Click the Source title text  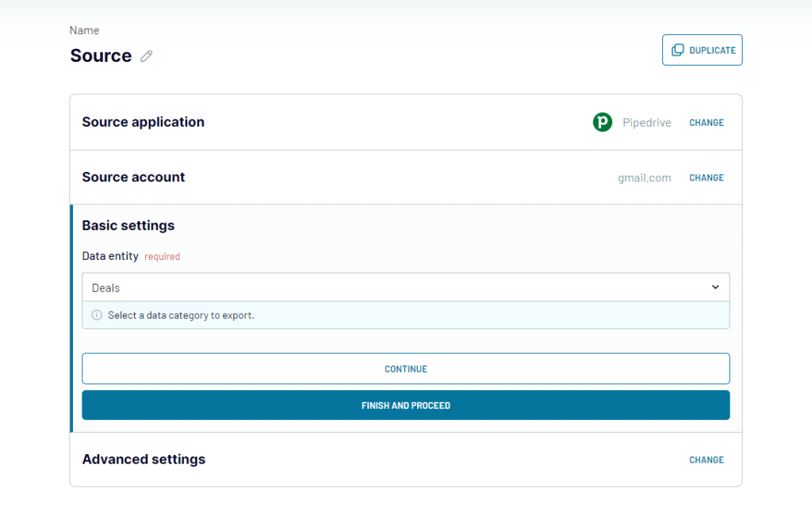[101, 55]
